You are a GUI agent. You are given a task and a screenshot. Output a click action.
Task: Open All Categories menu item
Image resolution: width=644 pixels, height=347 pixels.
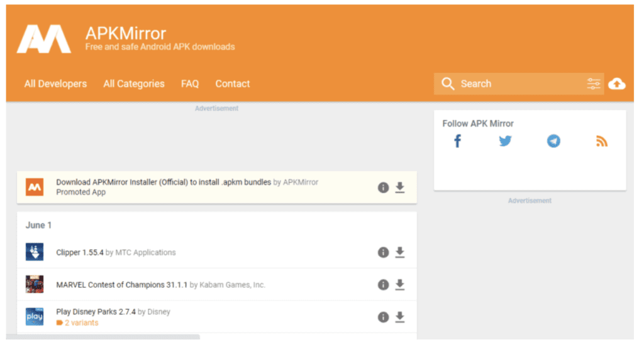134,84
